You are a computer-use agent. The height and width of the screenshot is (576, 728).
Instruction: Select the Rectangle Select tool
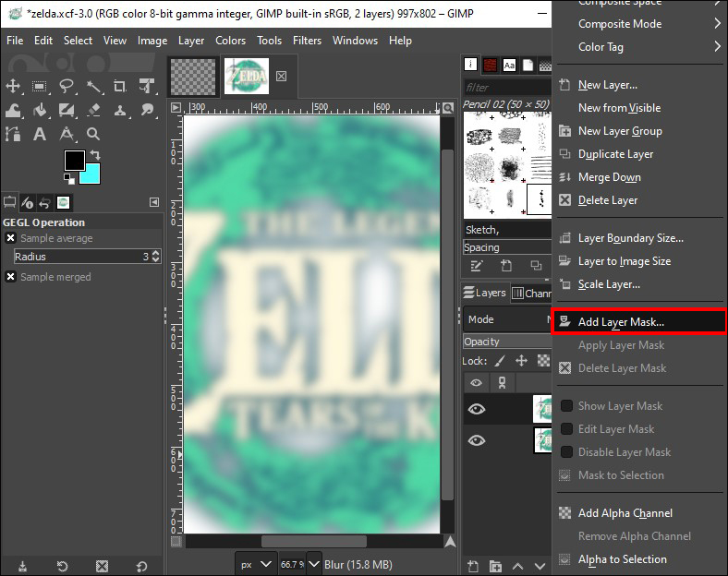click(x=40, y=86)
